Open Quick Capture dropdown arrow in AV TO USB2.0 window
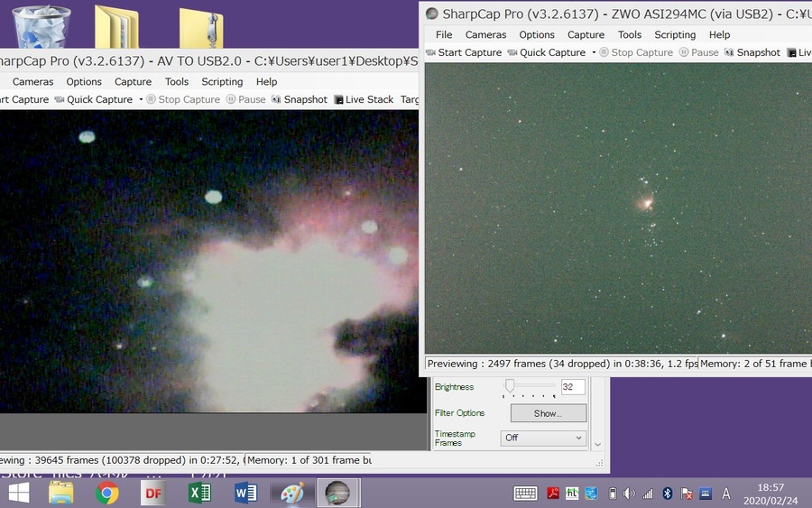 [141, 99]
